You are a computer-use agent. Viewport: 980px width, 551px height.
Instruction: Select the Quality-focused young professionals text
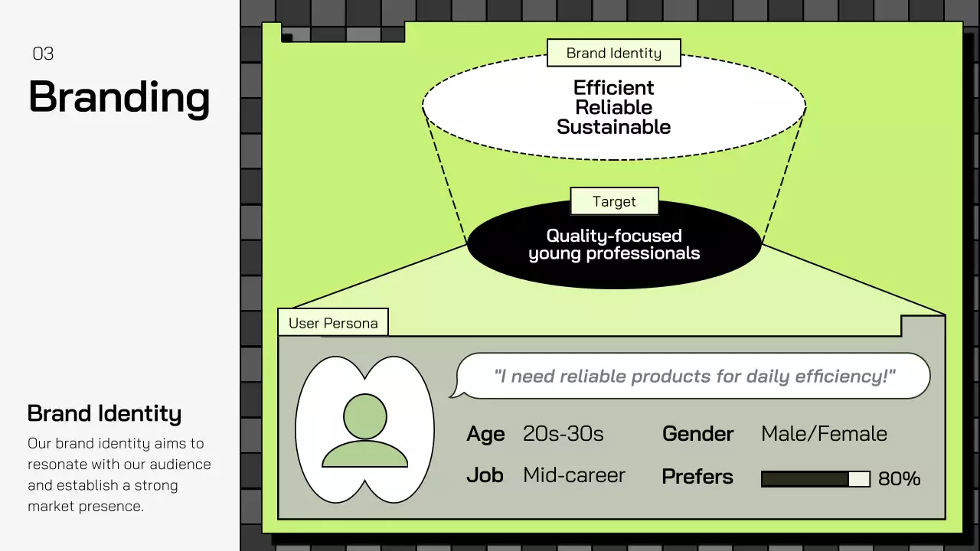click(x=614, y=245)
